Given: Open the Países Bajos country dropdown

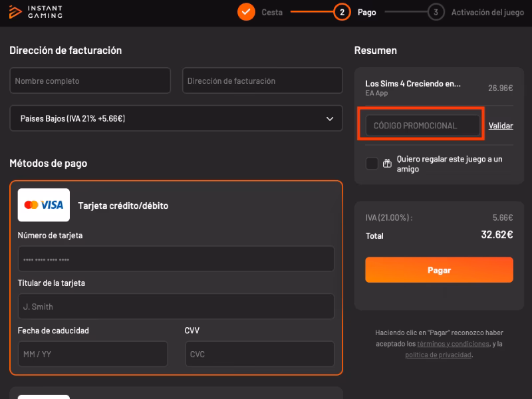Looking at the screenshot, I should pos(176,118).
